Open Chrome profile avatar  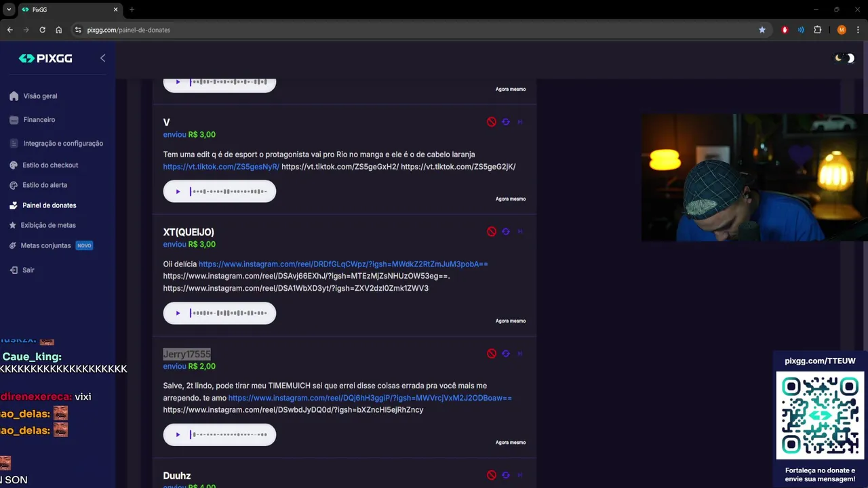tap(842, 30)
